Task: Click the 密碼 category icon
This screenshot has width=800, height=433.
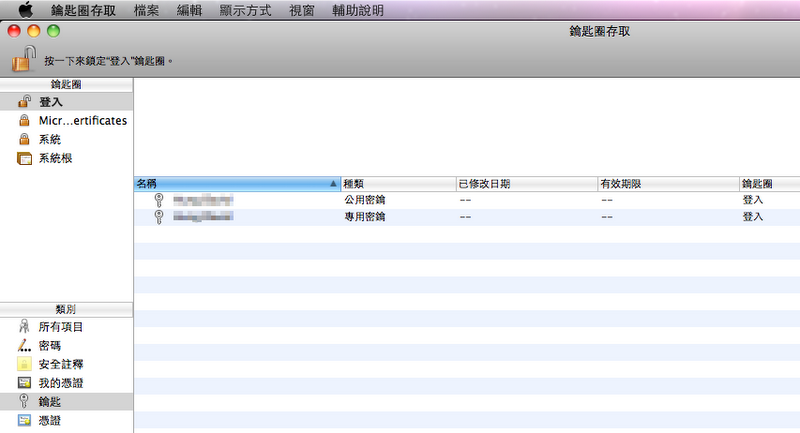Action: pos(24,346)
